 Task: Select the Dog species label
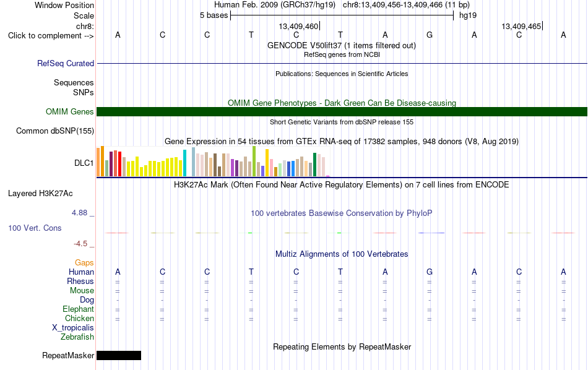click(87, 300)
